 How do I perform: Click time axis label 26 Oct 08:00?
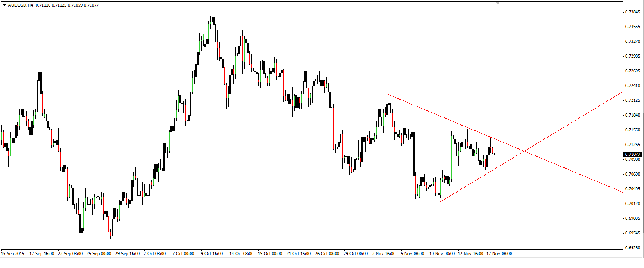pos(327,253)
